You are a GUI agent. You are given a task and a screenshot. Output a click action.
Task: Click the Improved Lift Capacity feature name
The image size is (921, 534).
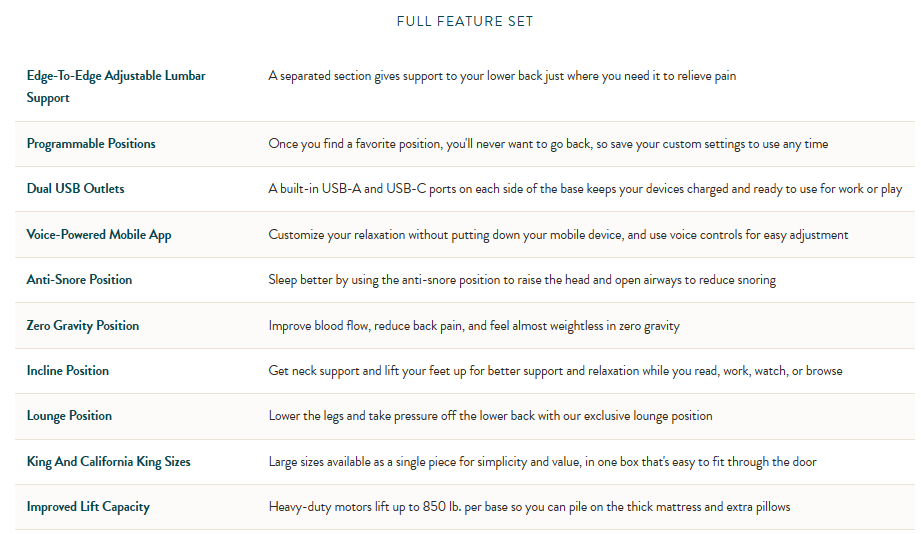[88, 507]
